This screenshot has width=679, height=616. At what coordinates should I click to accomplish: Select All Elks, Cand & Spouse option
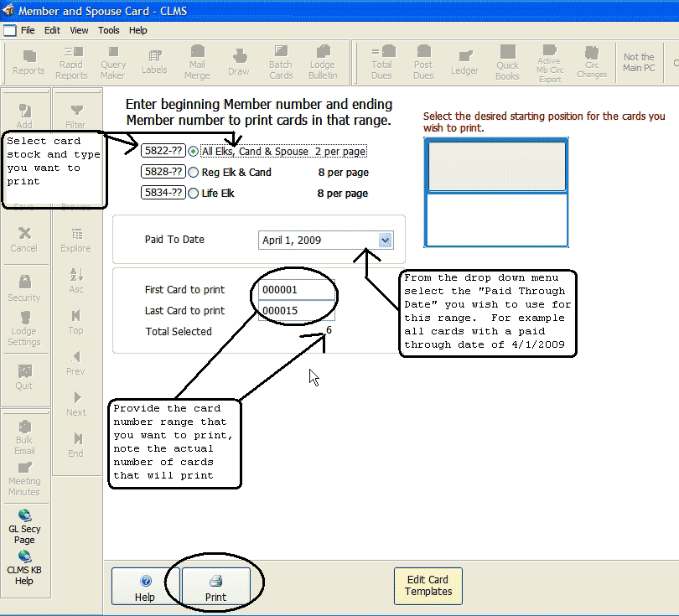pos(194,152)
